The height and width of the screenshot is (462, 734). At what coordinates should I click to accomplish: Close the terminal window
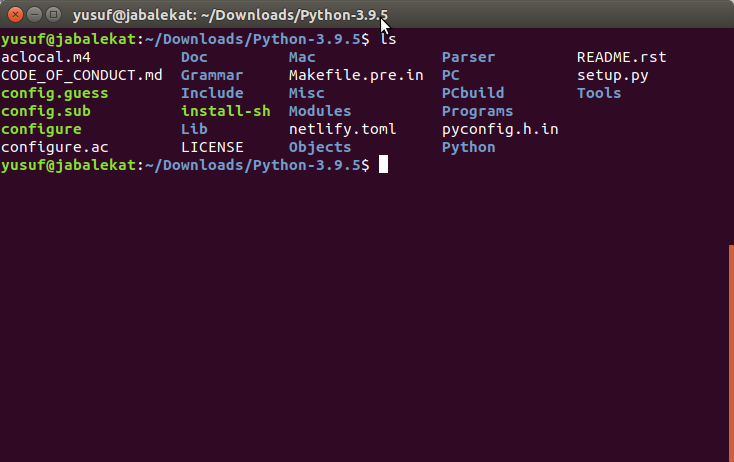coord(15,15)
